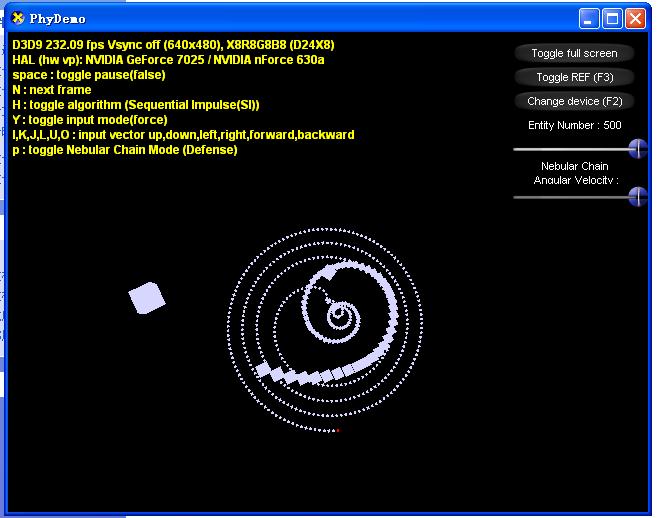Click the 'p : toggle Nebular Chain Mode' line
The width and height of the screenshot is (657, 518).
click(125, 150)
